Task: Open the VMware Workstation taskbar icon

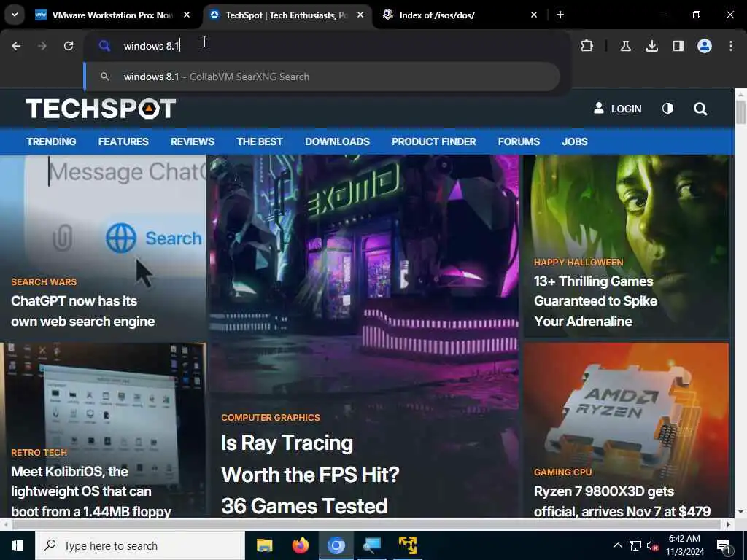Action: pyautogui.click(x=408, y=545)
